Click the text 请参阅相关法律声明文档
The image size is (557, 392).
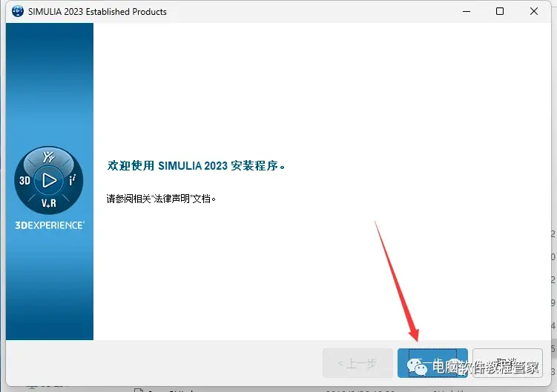(x=161, y=199)
